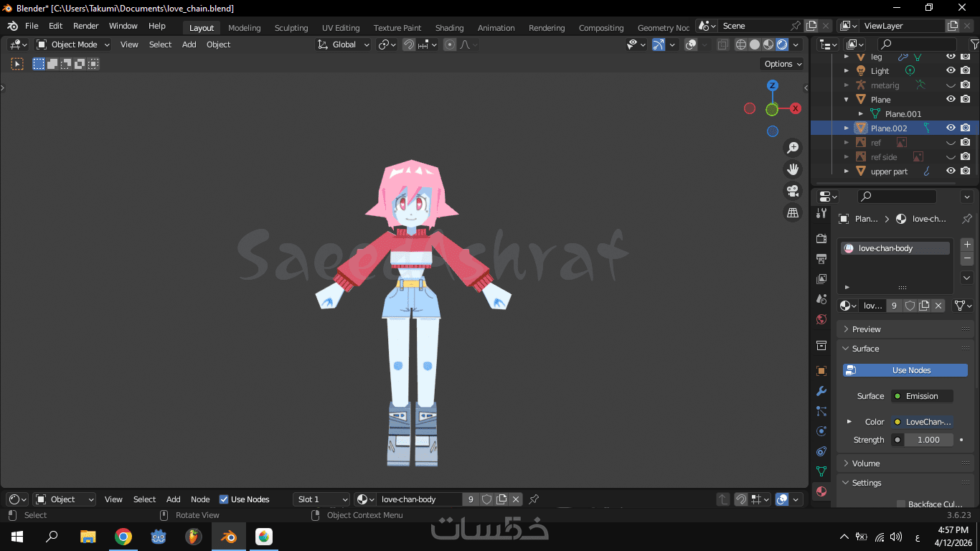Toggle proportional editing in the header
This screenshot has height=551, width=980.
pos(450,44)
